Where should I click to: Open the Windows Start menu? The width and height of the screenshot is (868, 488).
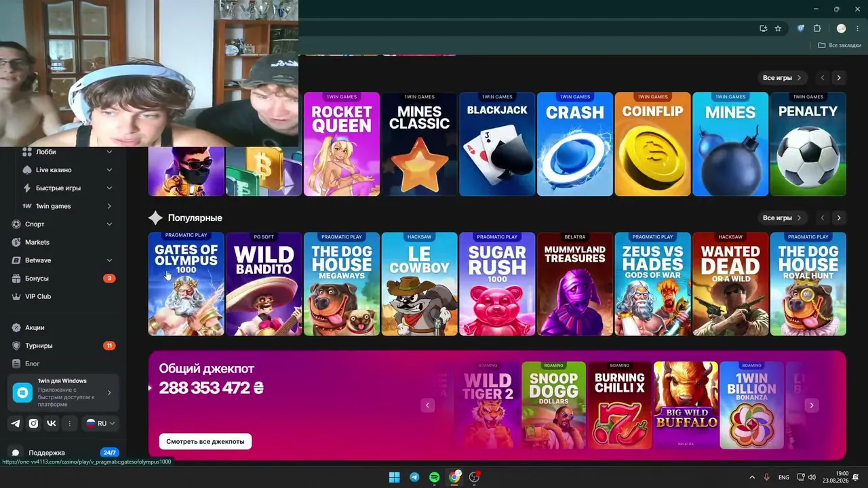pos(394,477)
